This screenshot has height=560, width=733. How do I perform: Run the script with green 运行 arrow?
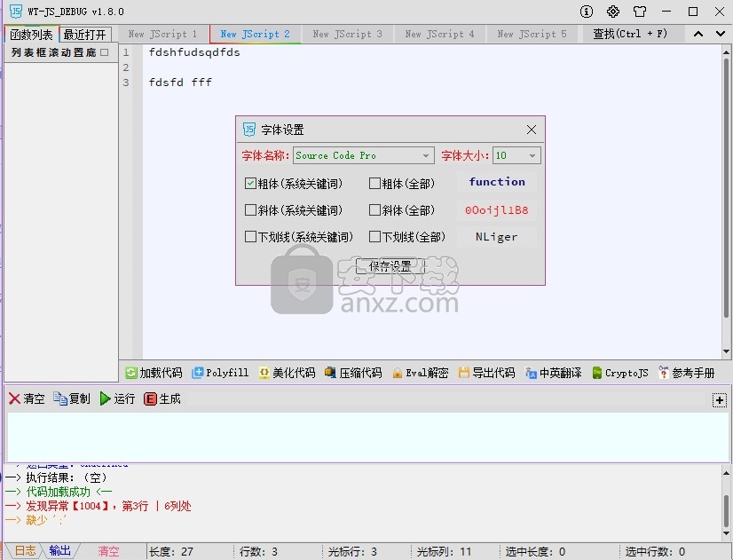tap(117, 398)
